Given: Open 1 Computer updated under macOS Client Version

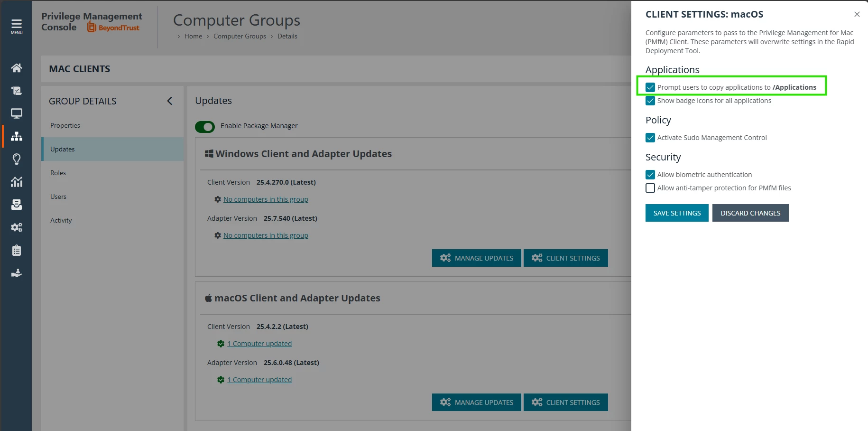Looking at the screenshot, I should click(x=259, y=344).
